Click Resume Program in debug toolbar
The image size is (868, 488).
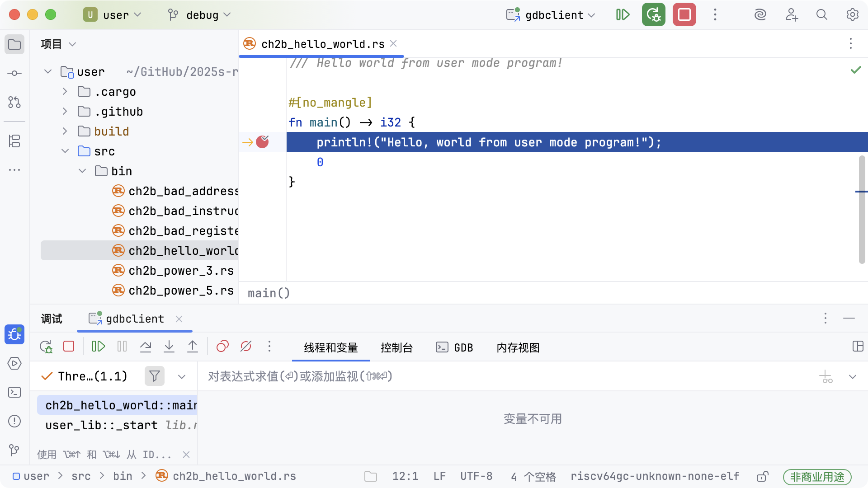[98, 347]
